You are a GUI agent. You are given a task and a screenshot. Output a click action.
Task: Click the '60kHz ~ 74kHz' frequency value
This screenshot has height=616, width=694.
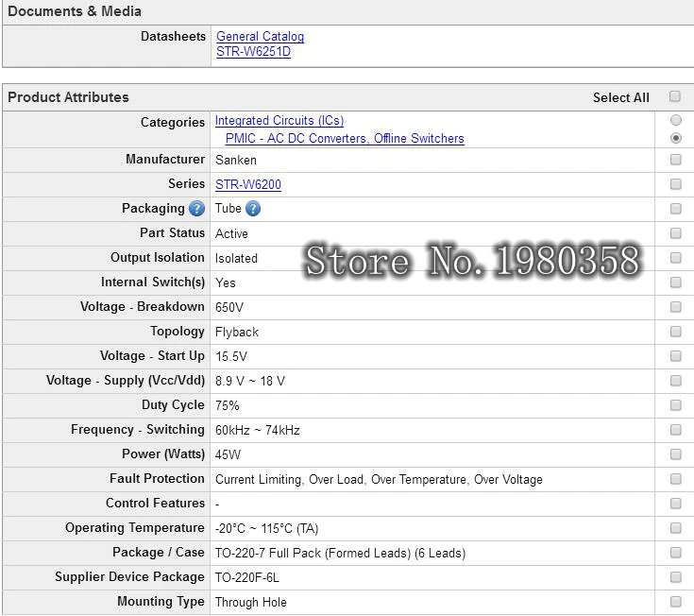click(x=258, y=431)
